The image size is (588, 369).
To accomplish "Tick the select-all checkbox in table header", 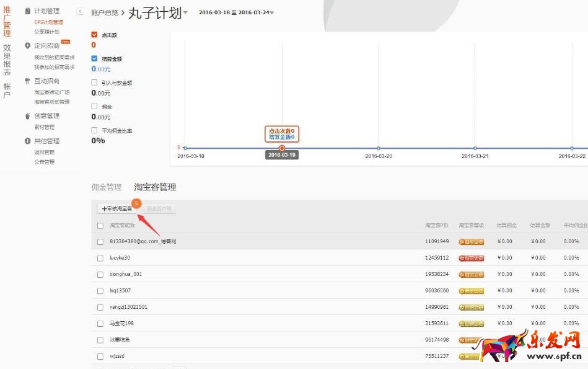I will pyautogui.click(x=100, y=226).
